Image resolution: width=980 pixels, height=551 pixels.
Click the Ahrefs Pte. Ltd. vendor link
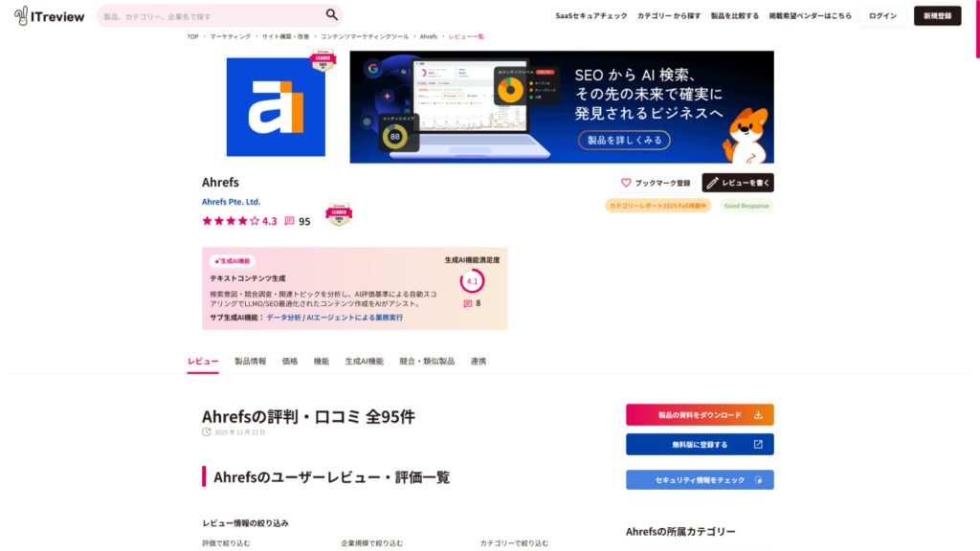tap(232, 202)
